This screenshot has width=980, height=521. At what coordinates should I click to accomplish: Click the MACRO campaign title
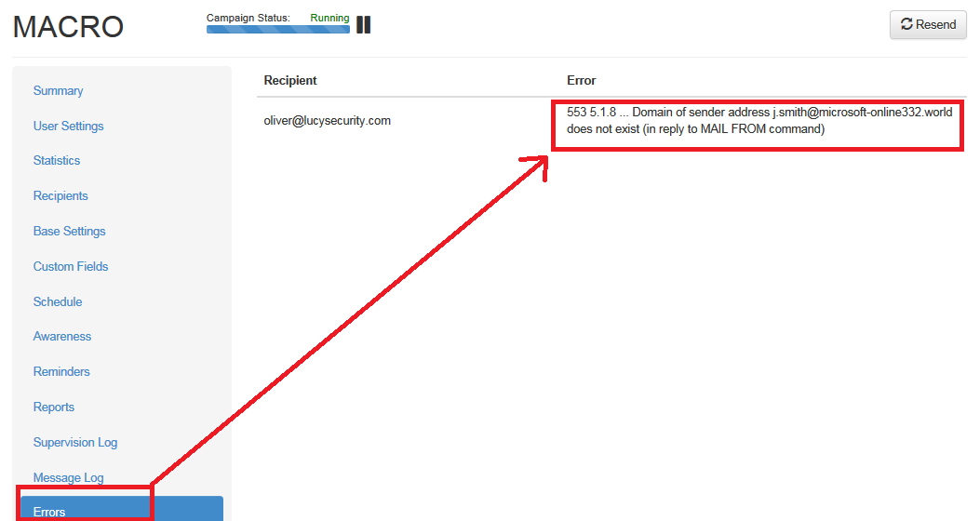(x=68, y=27)
